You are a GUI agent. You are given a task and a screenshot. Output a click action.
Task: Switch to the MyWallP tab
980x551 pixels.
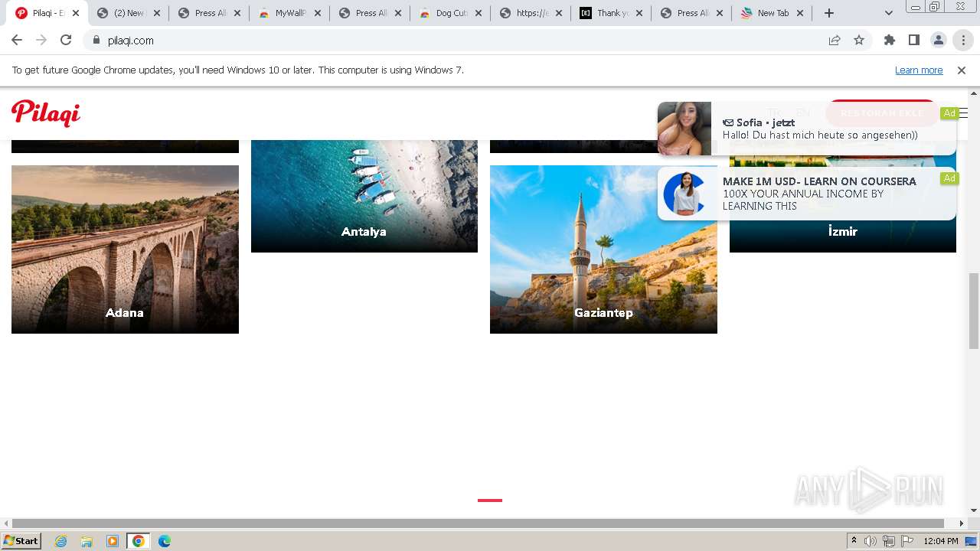tap(289, 13)
